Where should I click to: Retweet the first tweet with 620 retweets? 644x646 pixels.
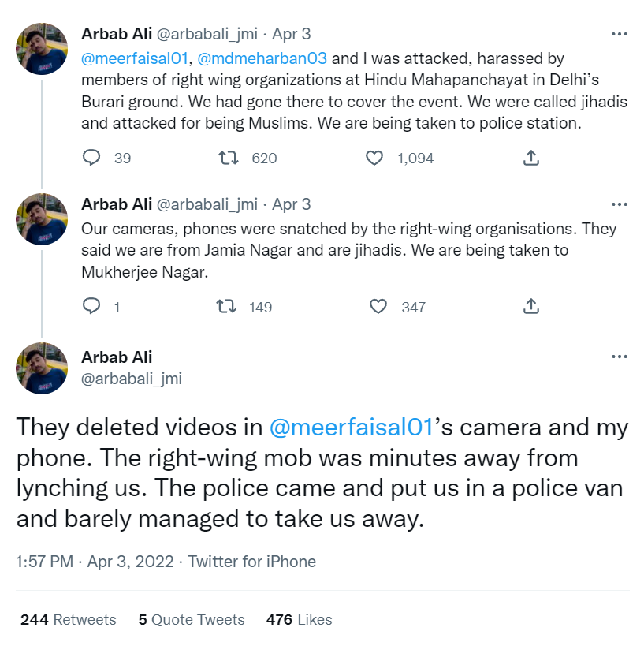(x=229, y=158)
